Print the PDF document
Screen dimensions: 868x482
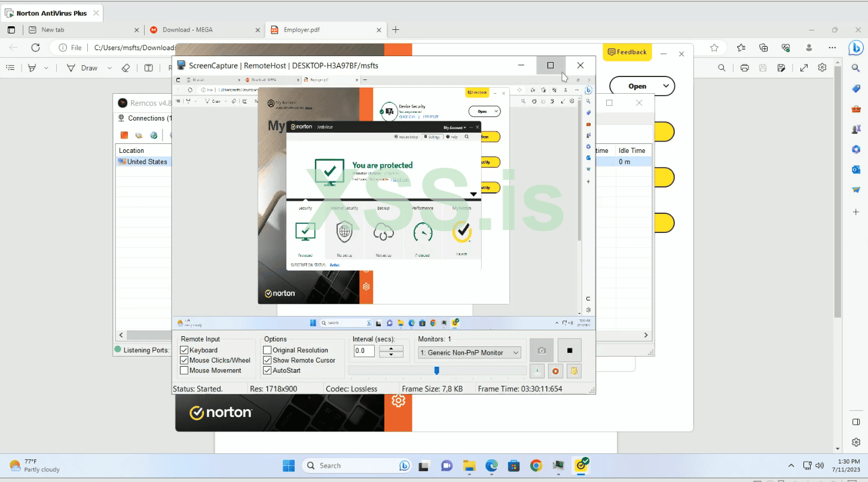click(744, 68)
